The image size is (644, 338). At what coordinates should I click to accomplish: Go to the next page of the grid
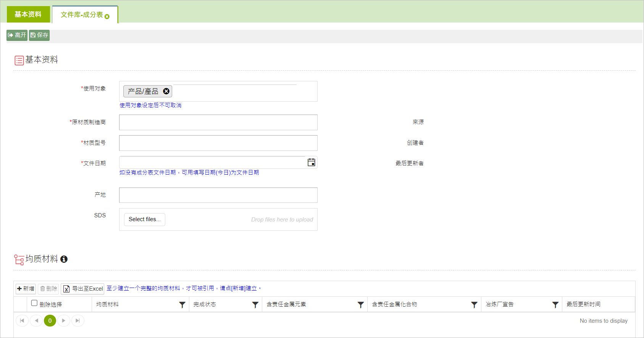tap(64, 321)
